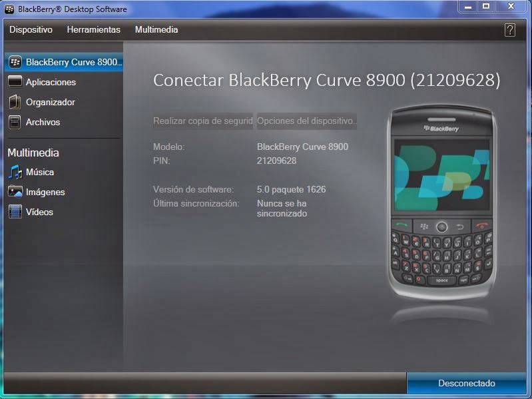Show the Imágenes library
Image resolution: width=532 pixels, height=399 pixels.
[45, 192]
